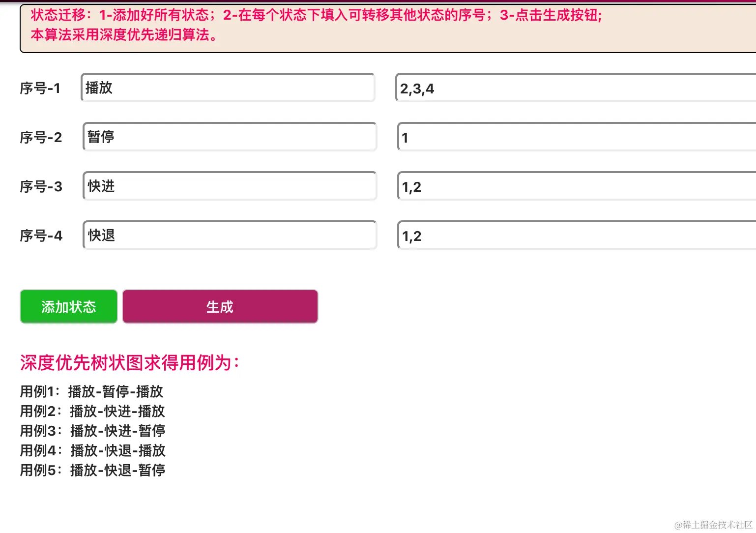This screenshot has height=533, width=756.
Task: Click the 序号-1 row label
Action: tap(41, 88)
